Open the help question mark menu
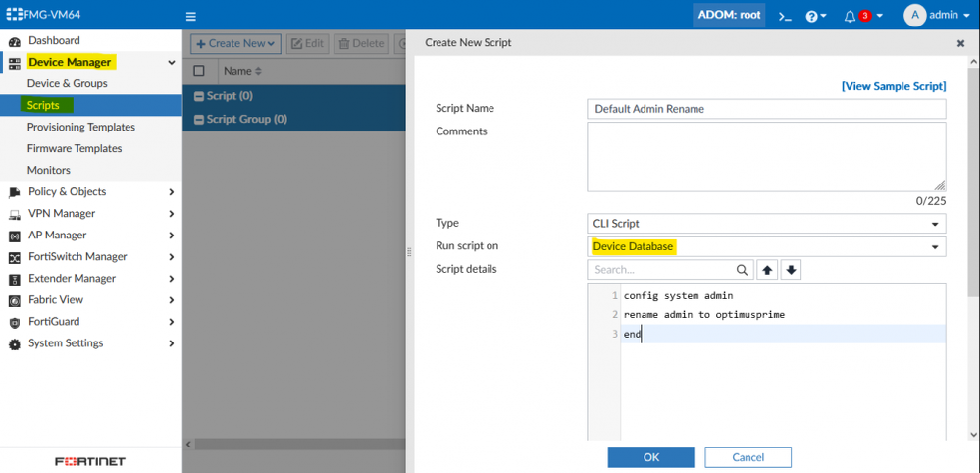The image size is (980, 473). 815,16
